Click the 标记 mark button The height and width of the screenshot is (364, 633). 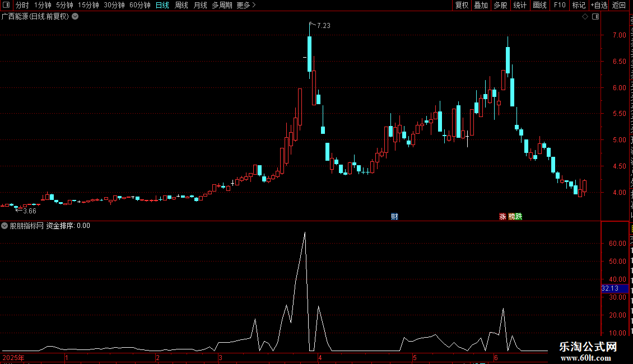(579, 5)
